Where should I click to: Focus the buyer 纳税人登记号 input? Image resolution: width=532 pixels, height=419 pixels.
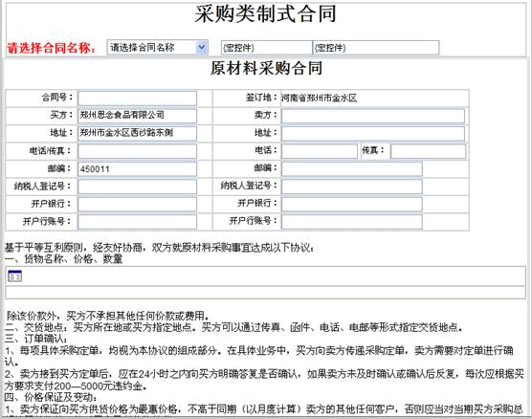click(138, 187)
